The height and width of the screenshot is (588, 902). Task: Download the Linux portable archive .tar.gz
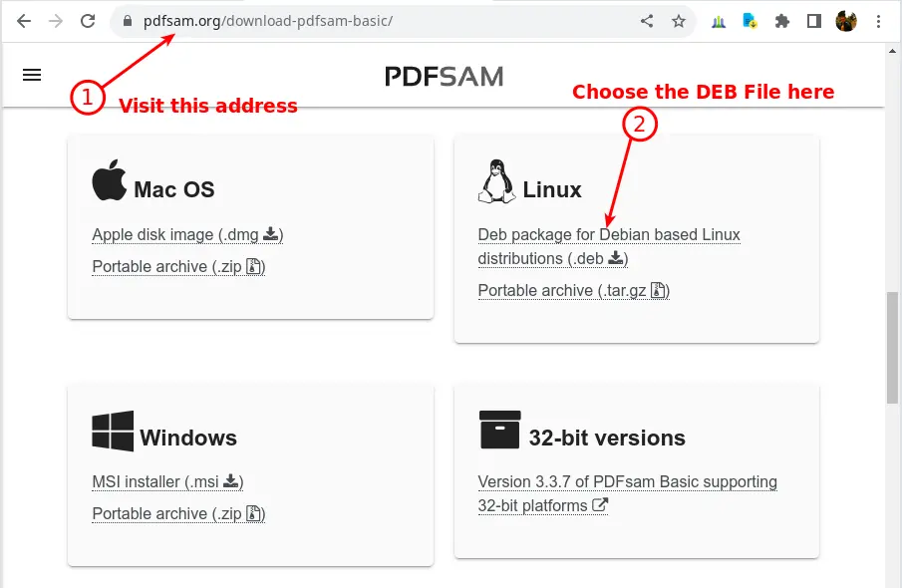[x=573, y=291]
